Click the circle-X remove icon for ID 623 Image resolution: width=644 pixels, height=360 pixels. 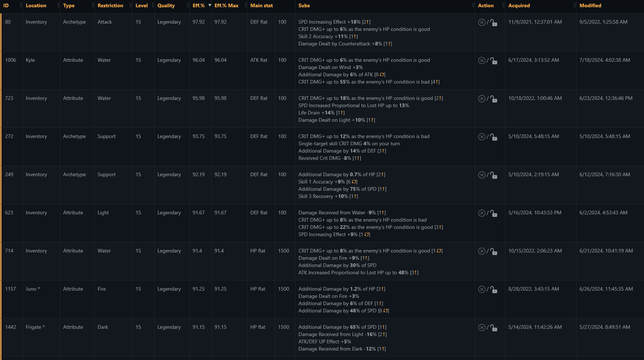(x=482, y=213)
